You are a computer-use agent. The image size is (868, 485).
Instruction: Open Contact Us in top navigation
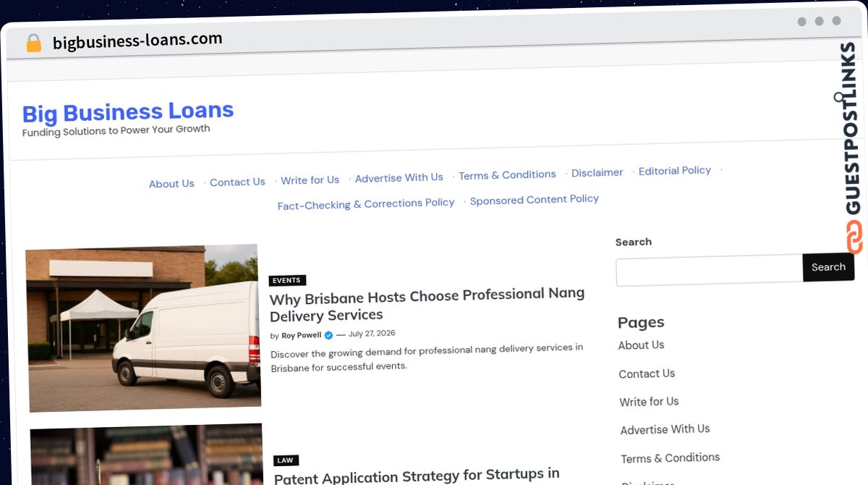coord(237,182)
